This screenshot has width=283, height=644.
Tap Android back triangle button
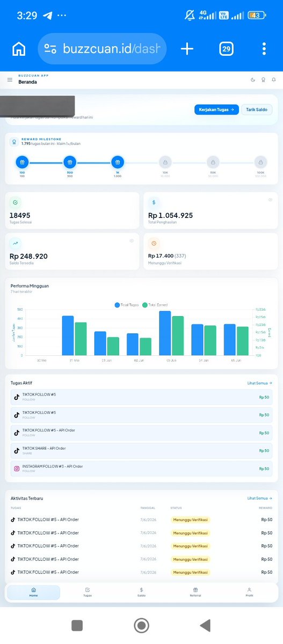[x=205, y=625]
